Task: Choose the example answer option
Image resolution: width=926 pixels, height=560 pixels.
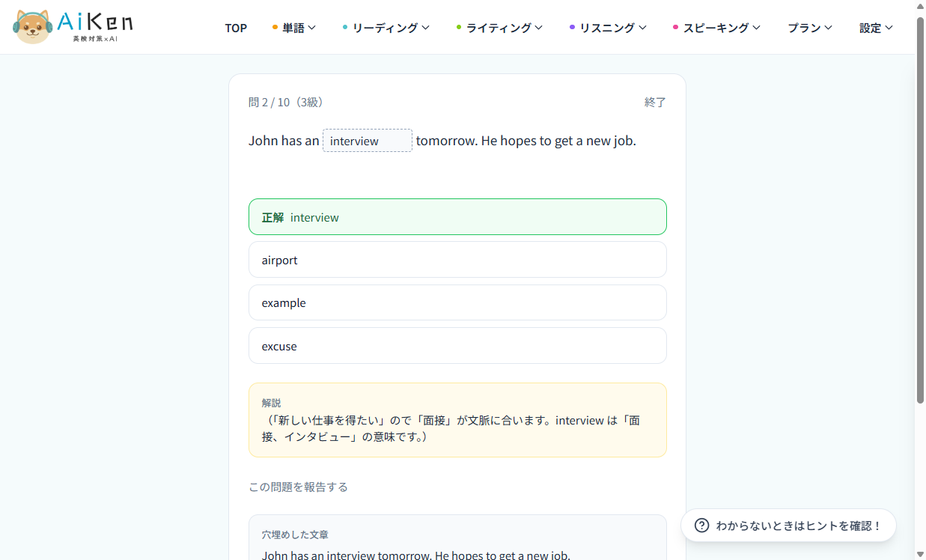Action: tap(457, 302)
